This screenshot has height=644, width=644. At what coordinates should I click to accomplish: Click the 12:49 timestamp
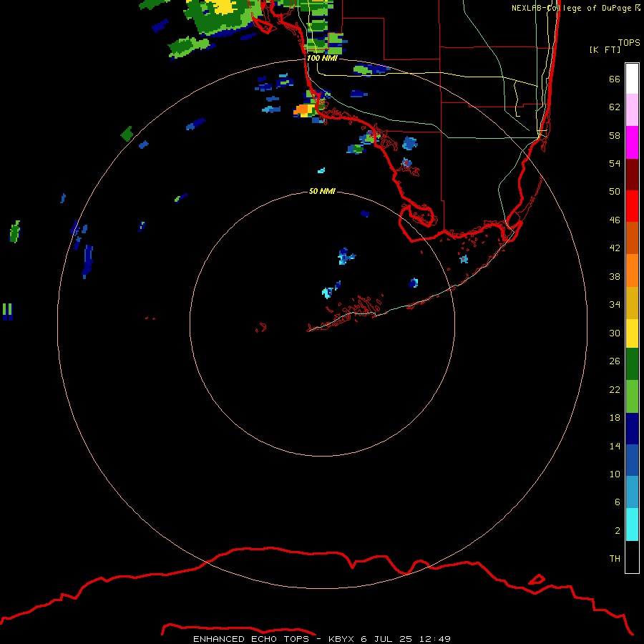click(x=435, y=639)
